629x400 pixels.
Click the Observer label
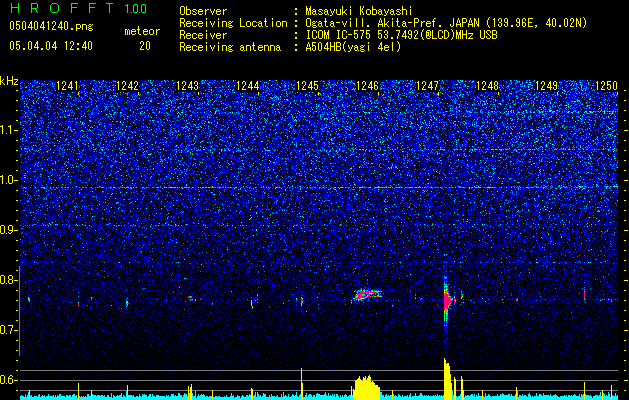tap(203, 11)
